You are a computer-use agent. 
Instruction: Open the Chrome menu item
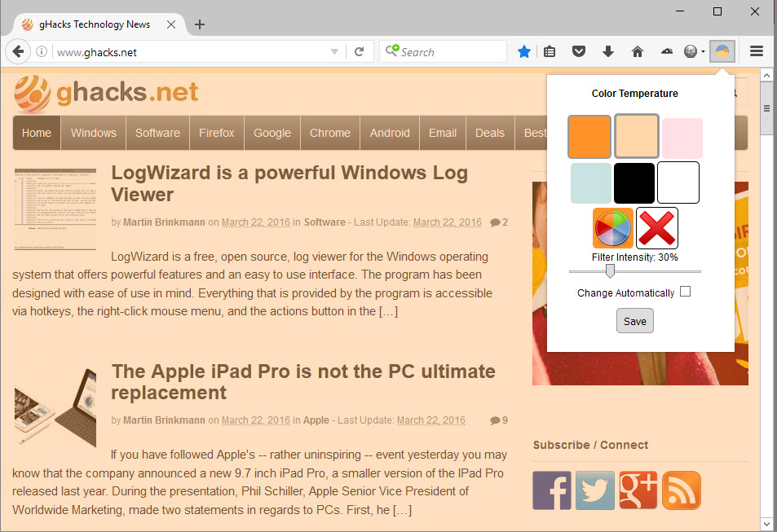point(330,133)
